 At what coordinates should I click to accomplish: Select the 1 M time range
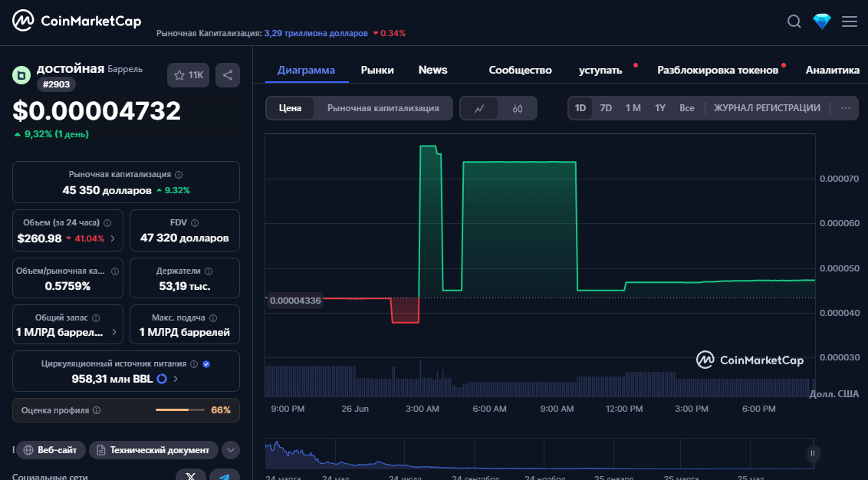click(633, 108)
